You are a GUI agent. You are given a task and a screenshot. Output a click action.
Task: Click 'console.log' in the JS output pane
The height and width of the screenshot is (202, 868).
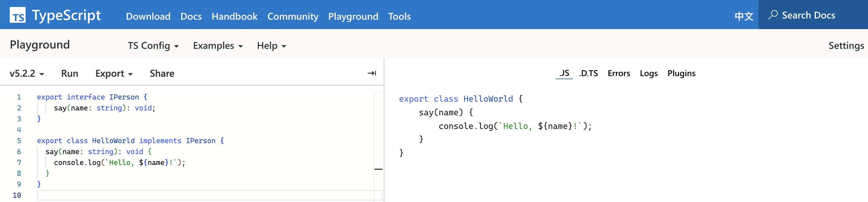(x=466, y=126)
